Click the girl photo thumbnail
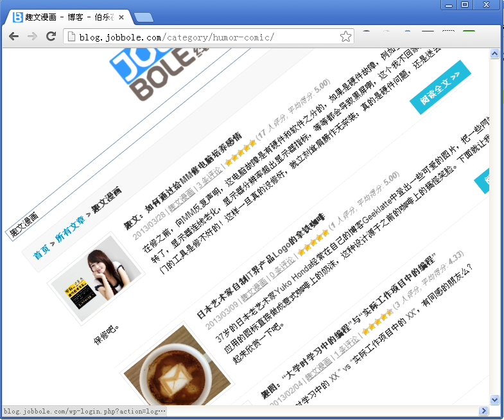This screenshot has height=420, width=504. coord(96,279)
